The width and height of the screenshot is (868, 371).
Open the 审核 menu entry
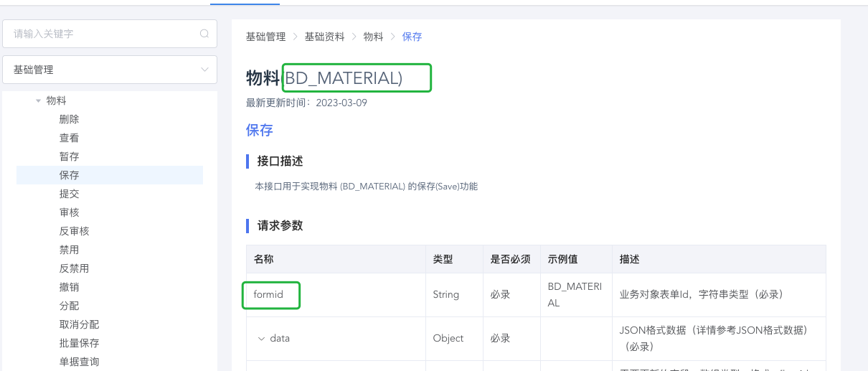70,212
